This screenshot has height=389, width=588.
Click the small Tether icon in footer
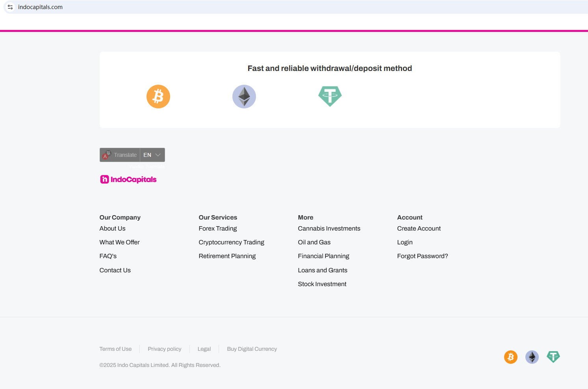pos(553,357)
